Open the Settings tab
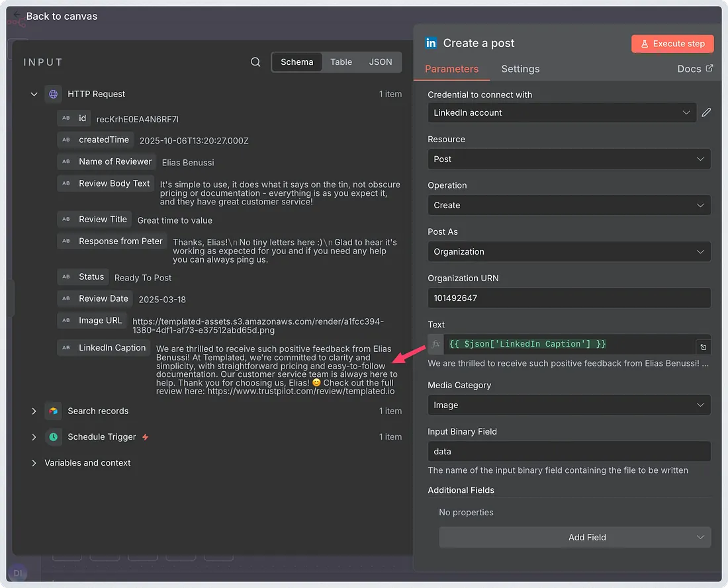 click(520, 69)
